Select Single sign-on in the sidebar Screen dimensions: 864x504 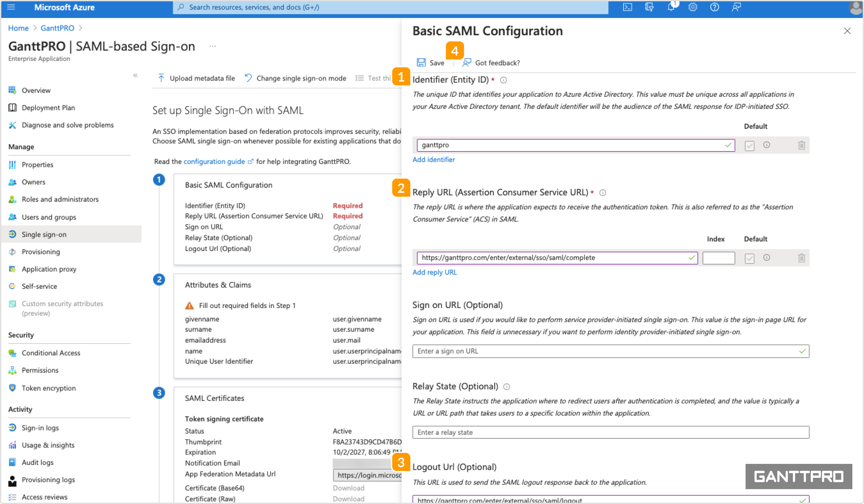click(x=71, y=234)
